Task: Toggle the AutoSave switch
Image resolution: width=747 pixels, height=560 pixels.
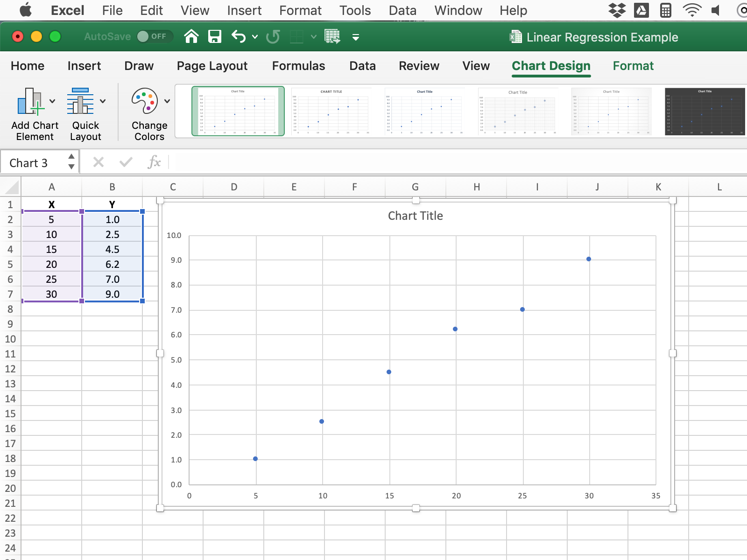Action: (153, 36)
